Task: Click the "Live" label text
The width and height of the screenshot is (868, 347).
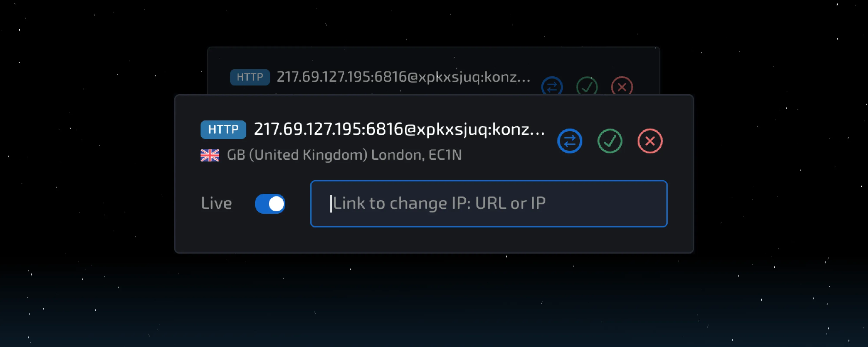Action: point(216,203)
